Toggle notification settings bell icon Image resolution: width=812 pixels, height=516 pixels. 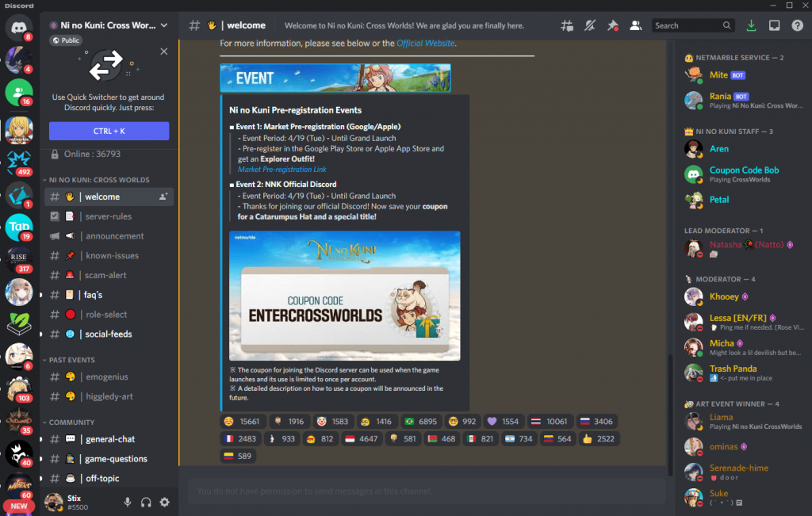pyautogui.click(x=590, y=25)
